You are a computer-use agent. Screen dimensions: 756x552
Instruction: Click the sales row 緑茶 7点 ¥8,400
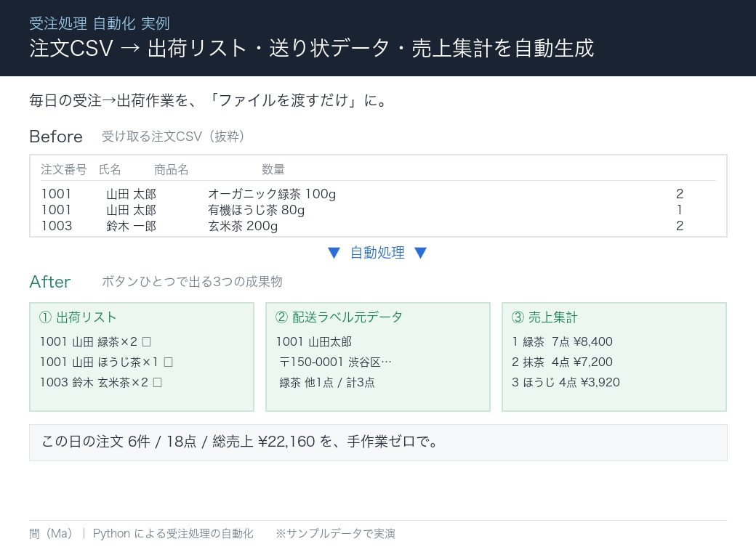coord(562,342)
